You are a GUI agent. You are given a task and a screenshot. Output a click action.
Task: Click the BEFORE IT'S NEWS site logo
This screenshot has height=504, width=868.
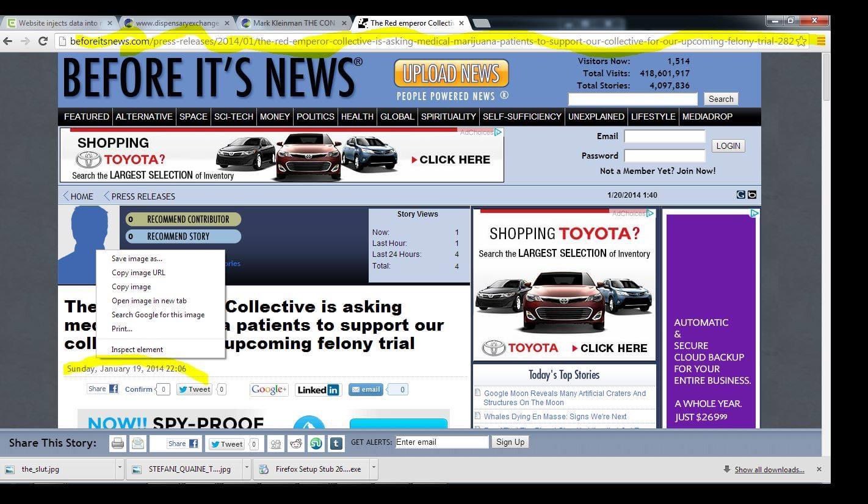point(212,79)
